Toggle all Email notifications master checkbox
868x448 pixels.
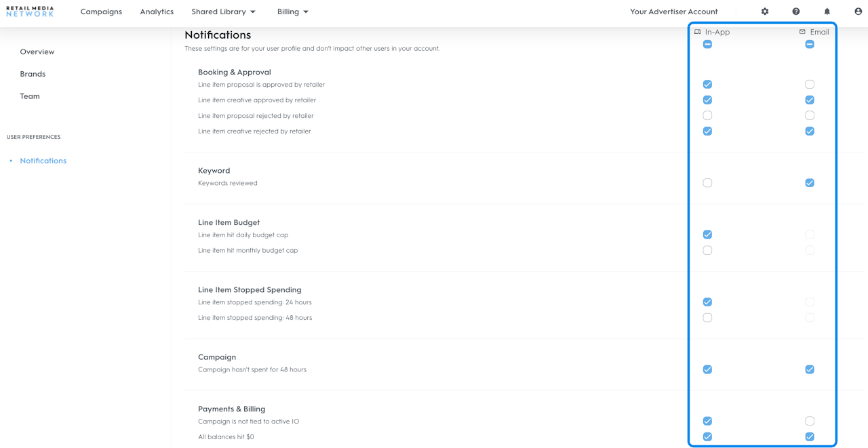[810, 44]
